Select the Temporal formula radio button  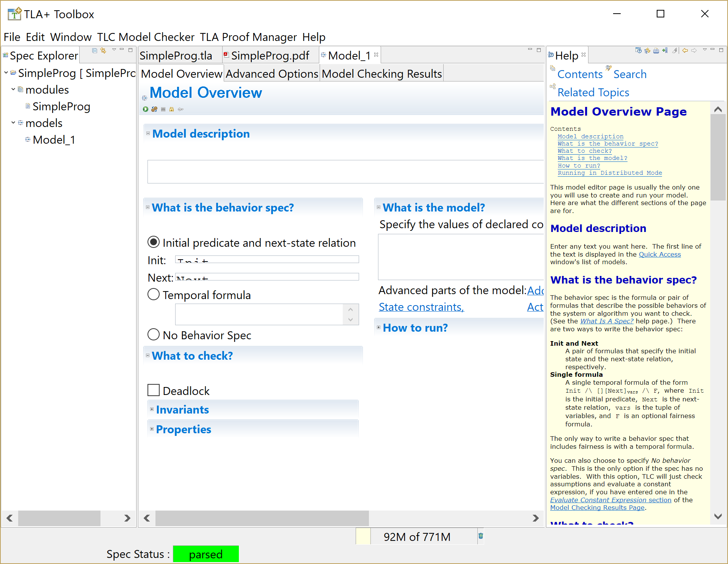pos(153,294)
